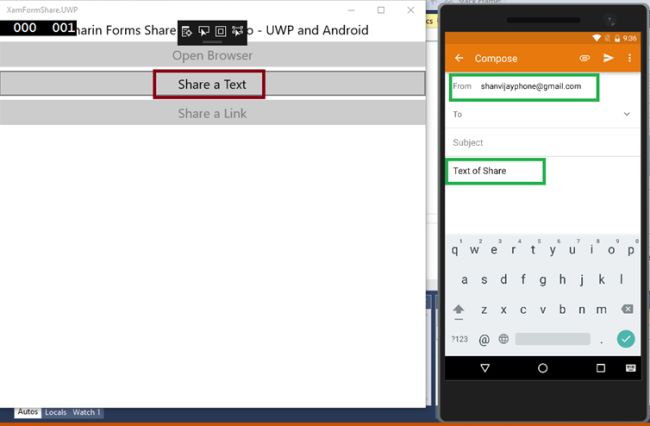Tap the Android home navigation button
This screenshot has height=426, width=650.
coord(543,368)
